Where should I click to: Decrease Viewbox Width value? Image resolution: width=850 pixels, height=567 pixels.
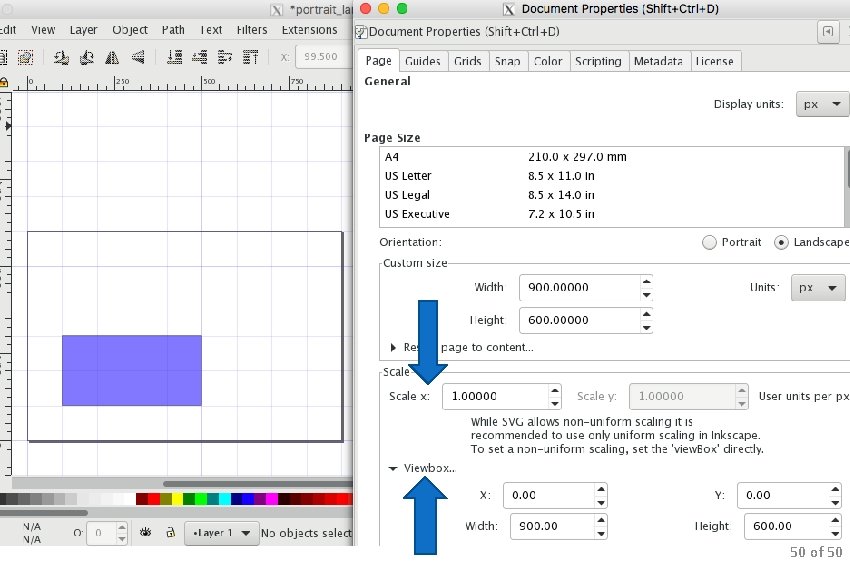pyautogui.click(x=601, y=533)
